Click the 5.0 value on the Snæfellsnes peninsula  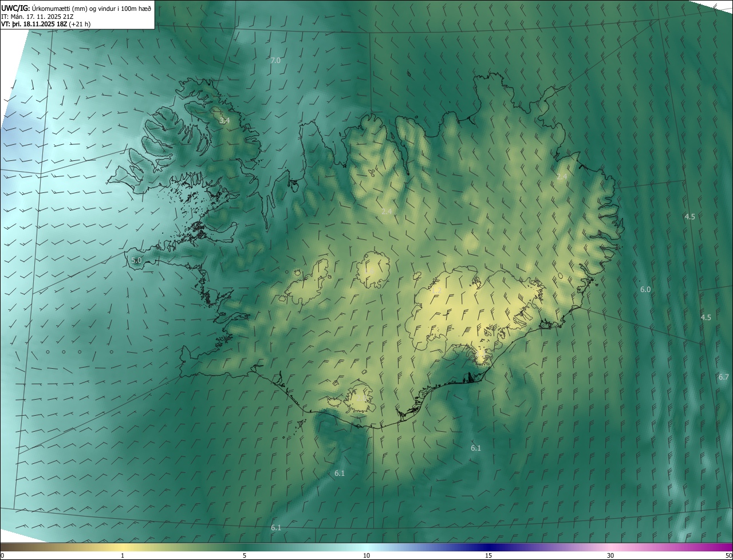pos(136,260)
